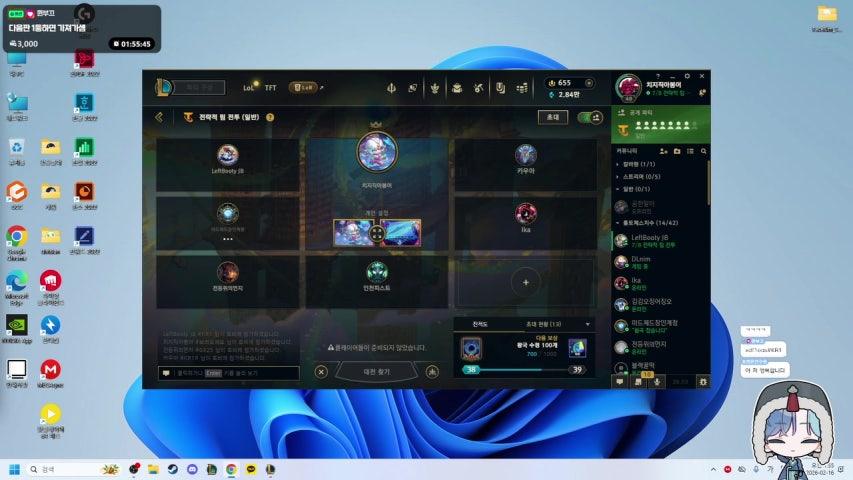This screenshot has width=853, height=480.
Task: Cancel the lobby with the X button
Action: (x=321, y=371)
